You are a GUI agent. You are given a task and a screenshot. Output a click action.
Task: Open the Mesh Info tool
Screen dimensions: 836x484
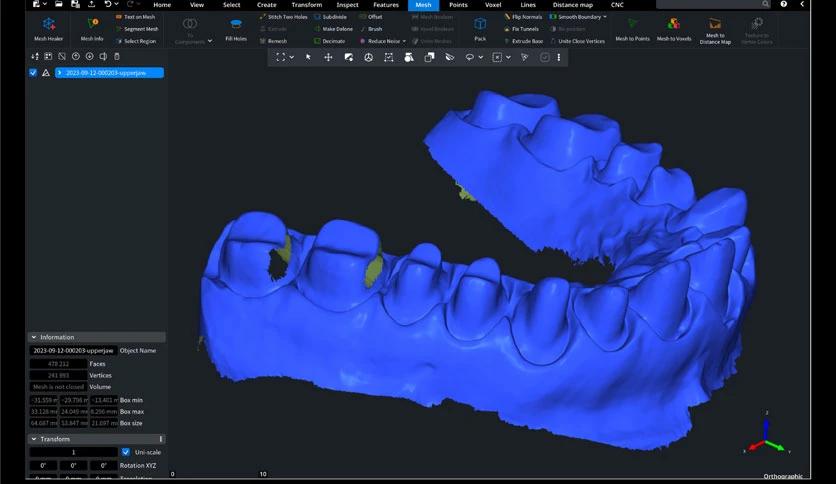click(x=92, y=29)
